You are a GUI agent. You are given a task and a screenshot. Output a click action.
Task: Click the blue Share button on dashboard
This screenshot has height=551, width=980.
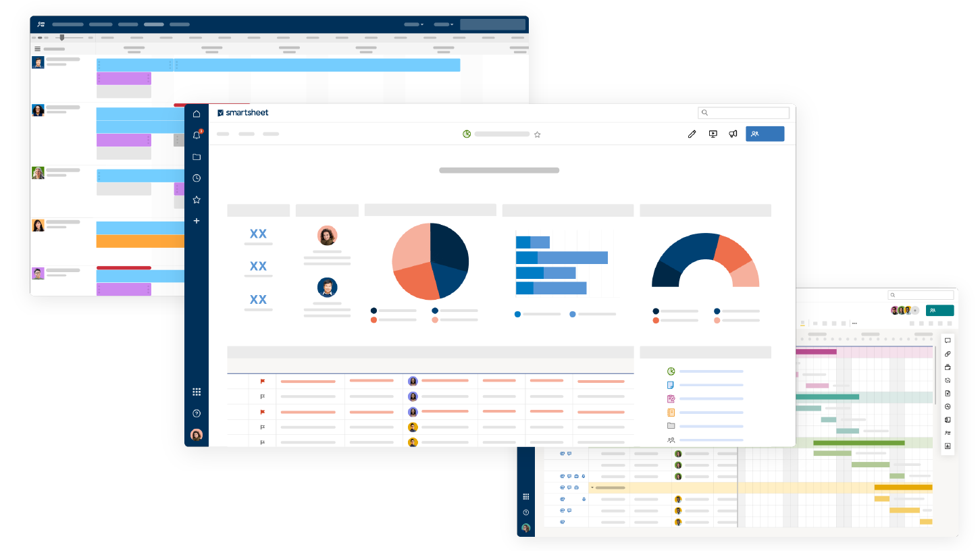(765, 134)
